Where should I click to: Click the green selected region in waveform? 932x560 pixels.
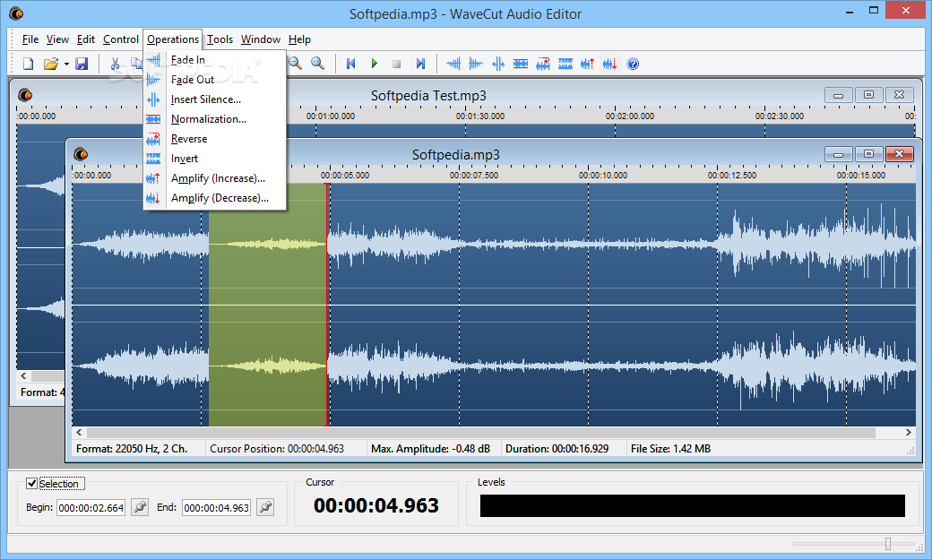[267, 305]
